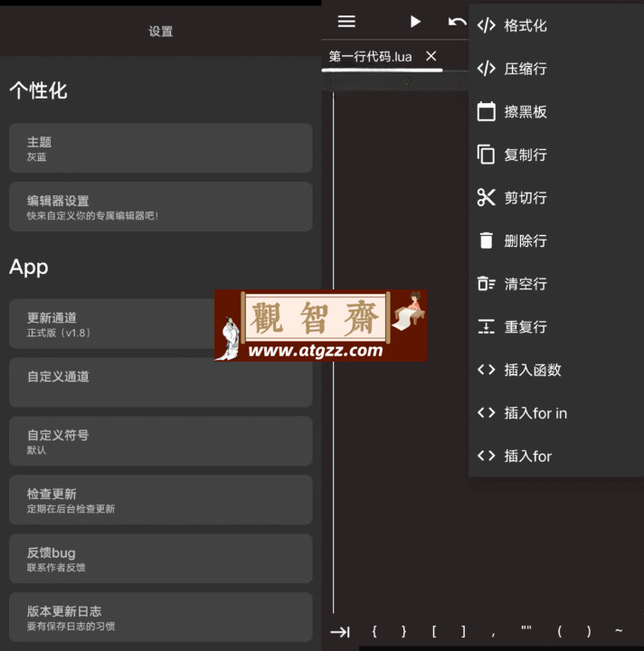Viewport: 644px width, 651px height.
Task: Open 自定义通道 custom channel setting
Action: click(161, 382)
